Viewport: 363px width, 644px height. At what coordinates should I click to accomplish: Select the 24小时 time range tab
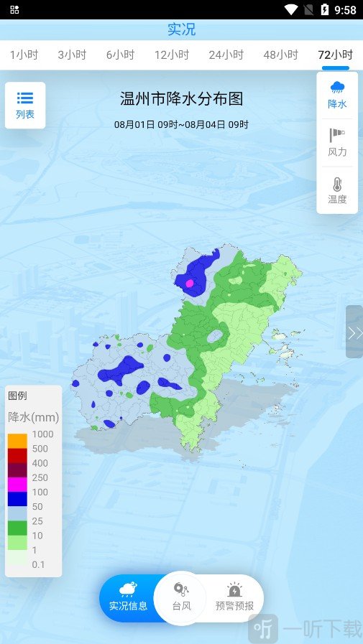tap(226, 55)
